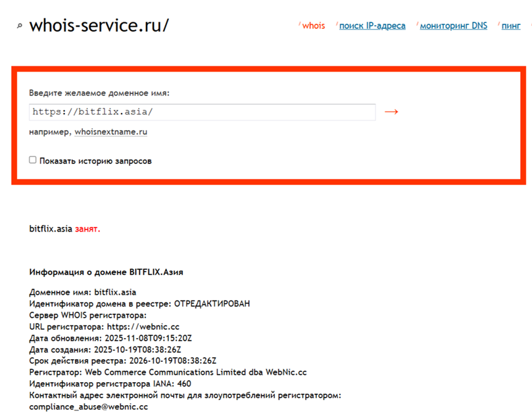The image size is (532, 413).
Task: Click the Срок действия реестра line
Action: pyautogui.click(x=122, y=360)
